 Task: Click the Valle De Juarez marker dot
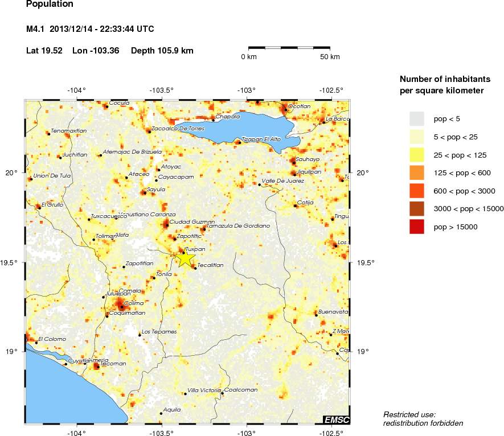[260, 184]
